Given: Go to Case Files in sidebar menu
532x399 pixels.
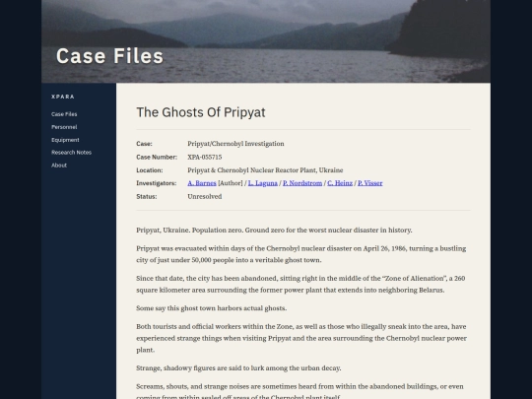Looking at the screenshot, I should [x=64, y=114].
